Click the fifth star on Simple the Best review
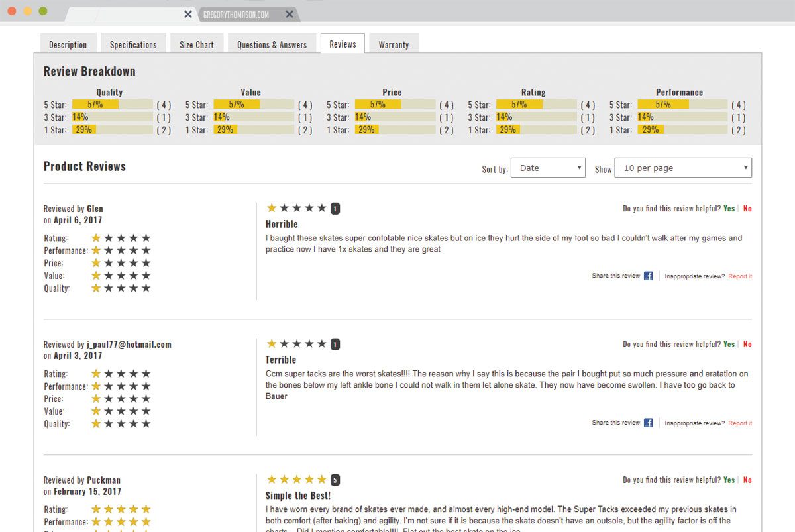The image size is (795, 532). click(322, 480)
